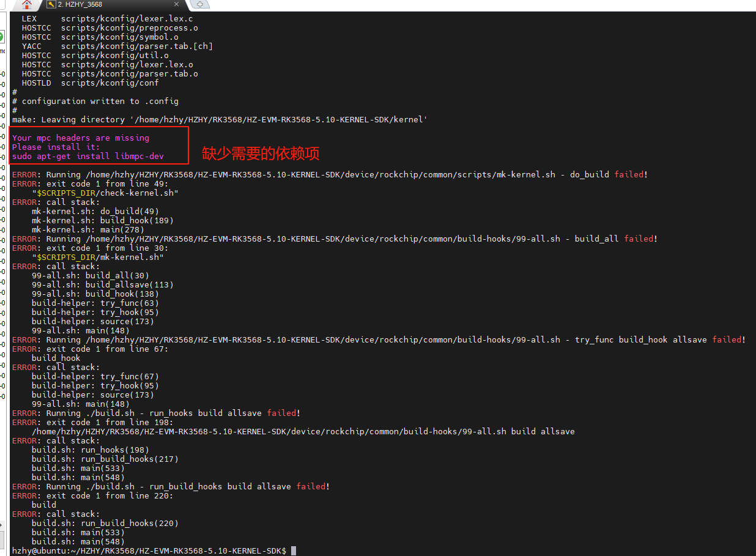This screenshot has height=556, width=756.
Task: Click 'build.sh: run_build_hooks(217)' stack entry
Action: [105, 459]
